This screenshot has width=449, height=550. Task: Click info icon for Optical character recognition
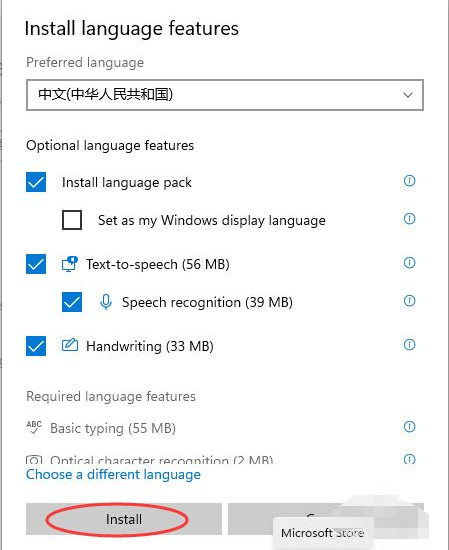point(409,459)
